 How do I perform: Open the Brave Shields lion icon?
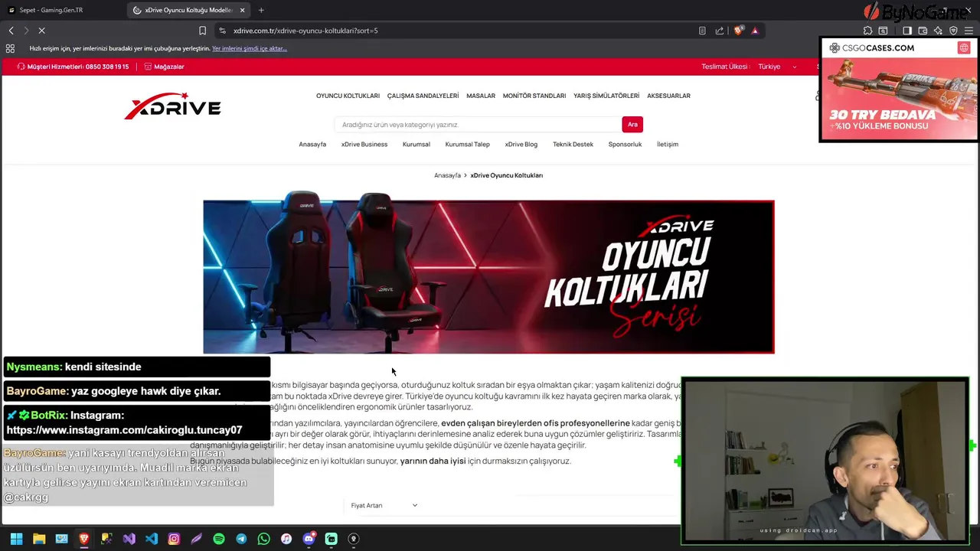(738, 31)
